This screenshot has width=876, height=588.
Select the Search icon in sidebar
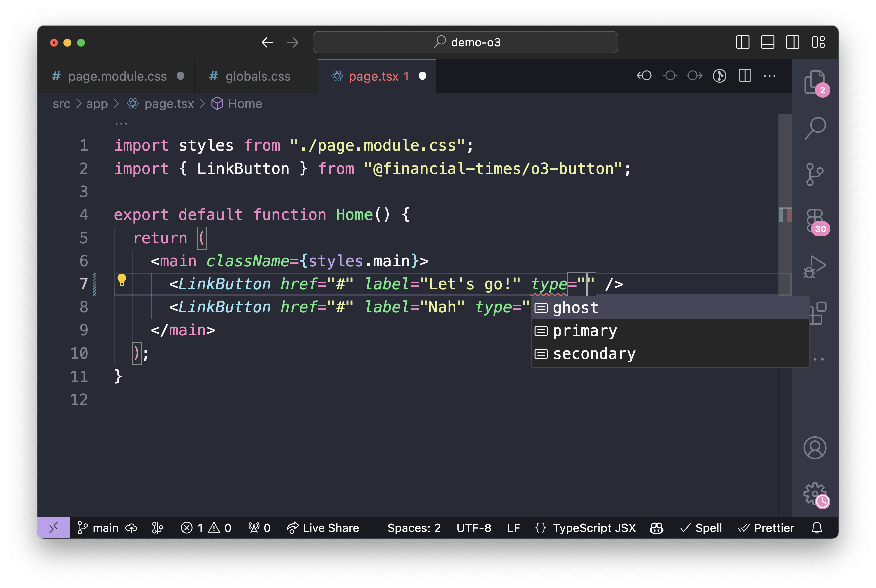coord(815,129)
